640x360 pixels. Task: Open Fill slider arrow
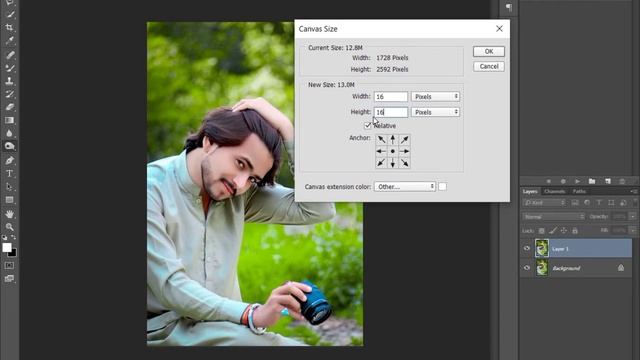(x=633, y=231)
